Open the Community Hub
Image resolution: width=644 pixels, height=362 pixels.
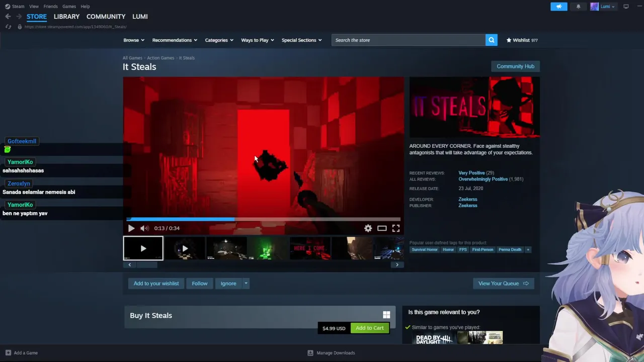[515, 66]
